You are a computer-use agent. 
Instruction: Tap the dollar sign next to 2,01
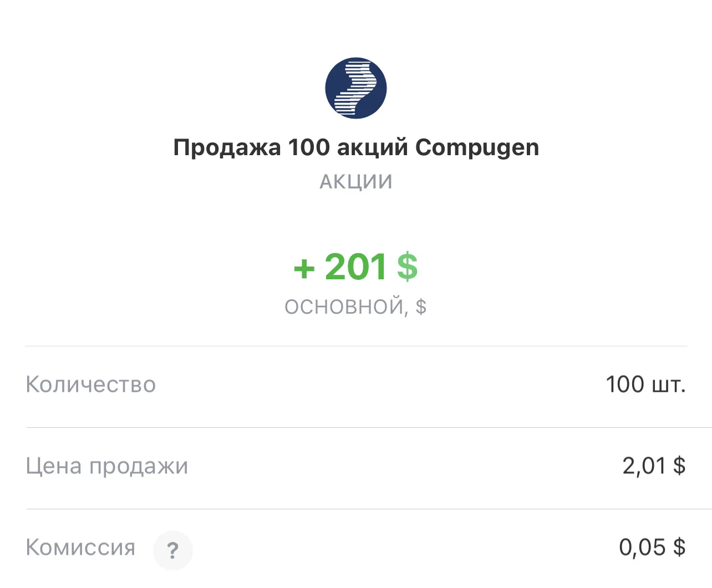679,466
